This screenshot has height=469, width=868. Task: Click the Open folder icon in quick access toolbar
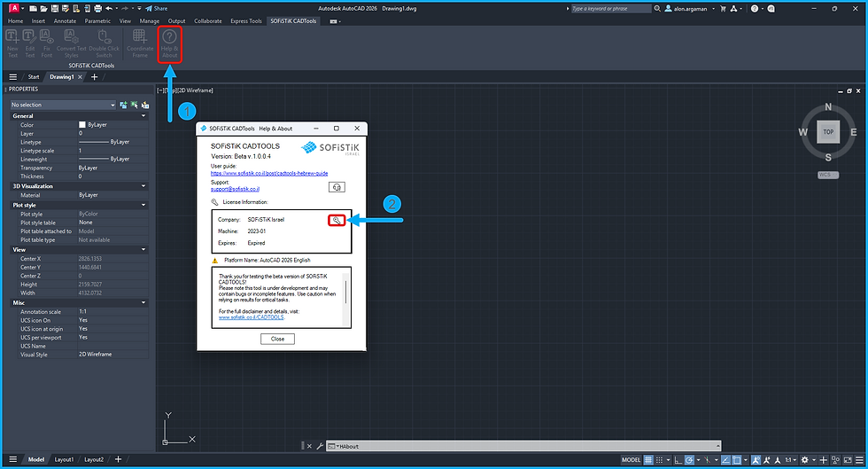(x=43, y=8)
